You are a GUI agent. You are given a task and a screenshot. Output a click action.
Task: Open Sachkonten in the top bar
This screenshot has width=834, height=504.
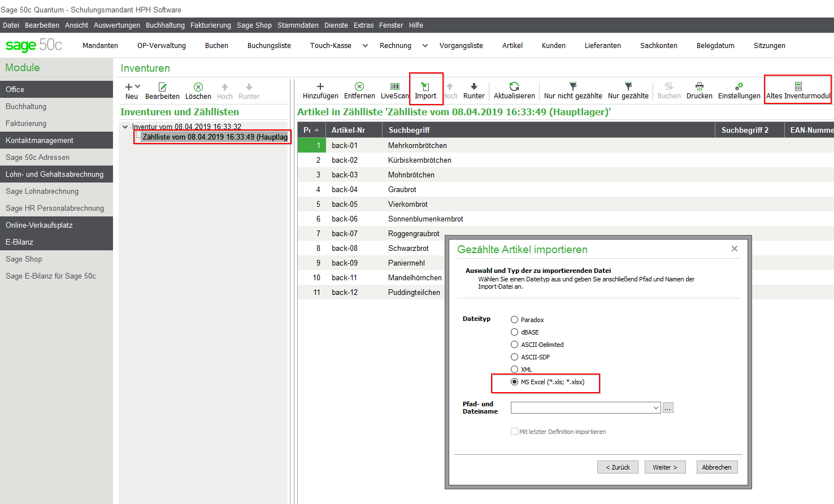[x=659, y=46]
